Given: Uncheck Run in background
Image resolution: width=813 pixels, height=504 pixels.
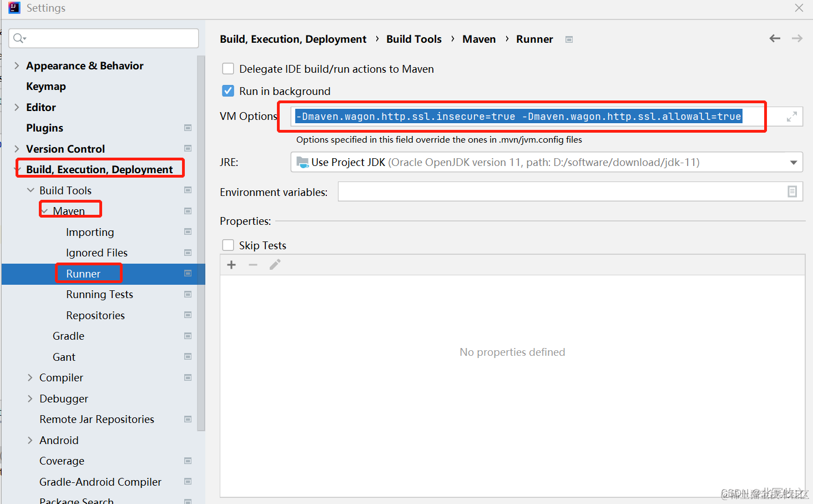Looking at the screenshot, I should click(228, 90).
